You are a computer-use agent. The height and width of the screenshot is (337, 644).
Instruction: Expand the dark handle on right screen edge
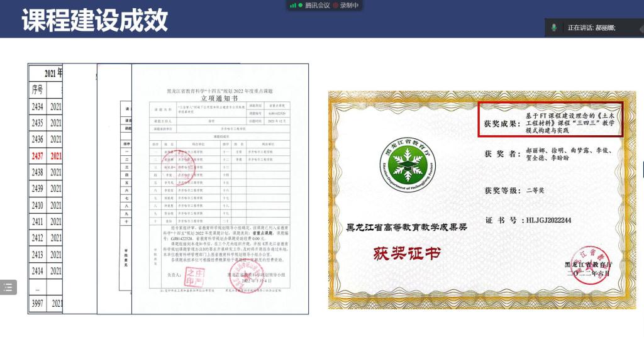click(641, 168)
